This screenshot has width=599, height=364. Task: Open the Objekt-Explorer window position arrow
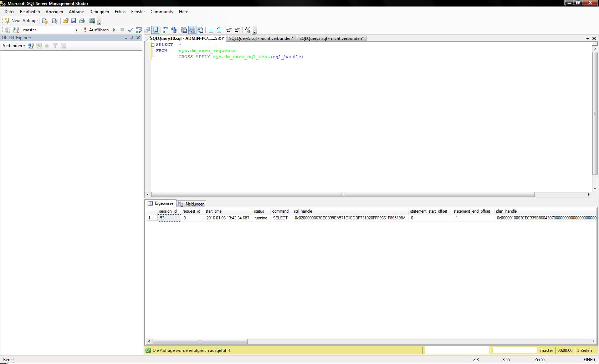click(x=126, y=38)
